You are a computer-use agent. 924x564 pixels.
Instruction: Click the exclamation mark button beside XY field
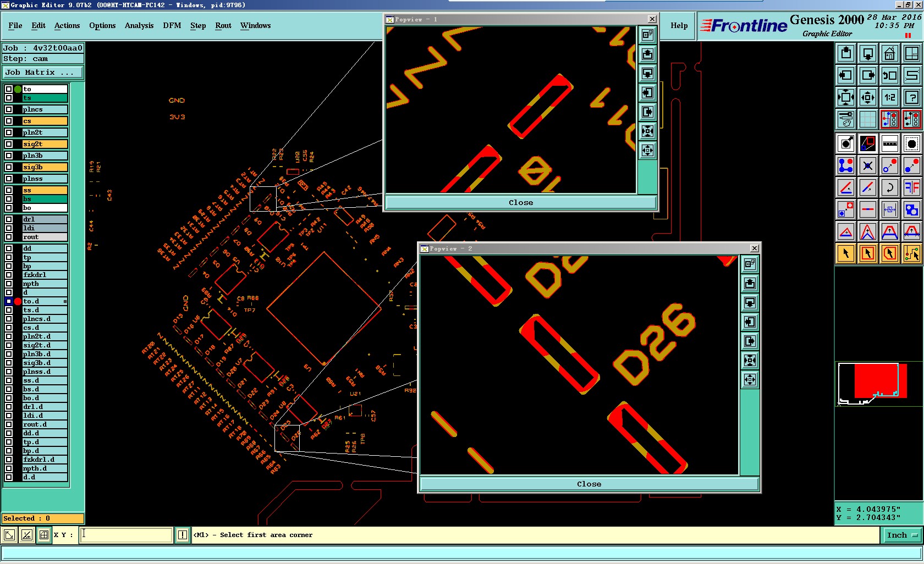click(x=183, y=535)
